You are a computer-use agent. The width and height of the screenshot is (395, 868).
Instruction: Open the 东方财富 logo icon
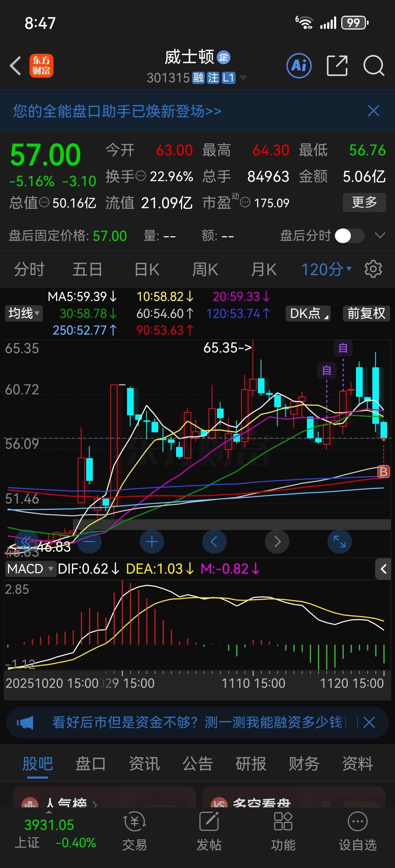[x=41, y=65]
